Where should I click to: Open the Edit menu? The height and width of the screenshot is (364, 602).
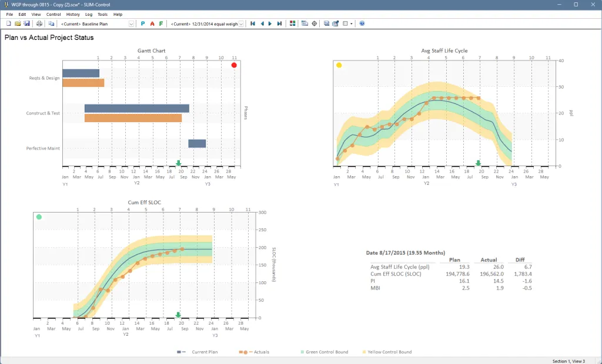coord(22,14)
